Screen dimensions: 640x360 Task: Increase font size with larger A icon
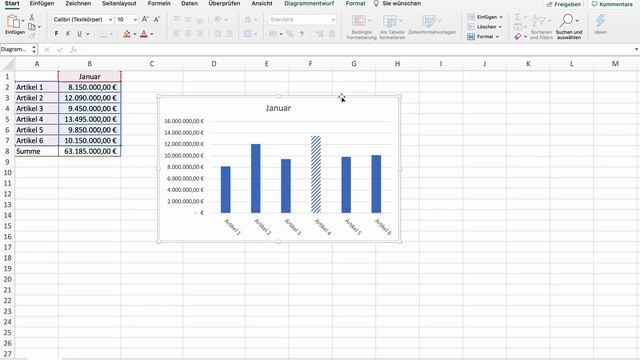tap(145, 20)
